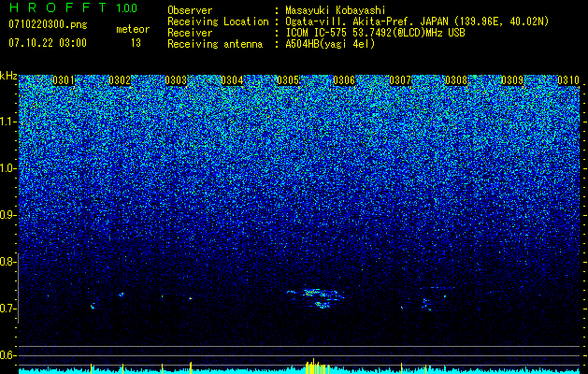Click the 0304 time marker
This screenshot has width=588, height=374.
coord(232,80)
